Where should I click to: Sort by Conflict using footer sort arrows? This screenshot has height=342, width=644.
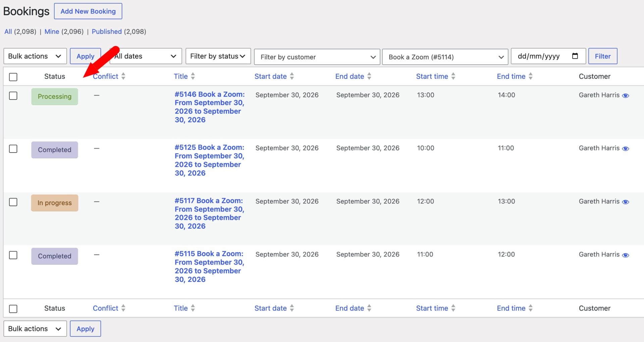123,308
